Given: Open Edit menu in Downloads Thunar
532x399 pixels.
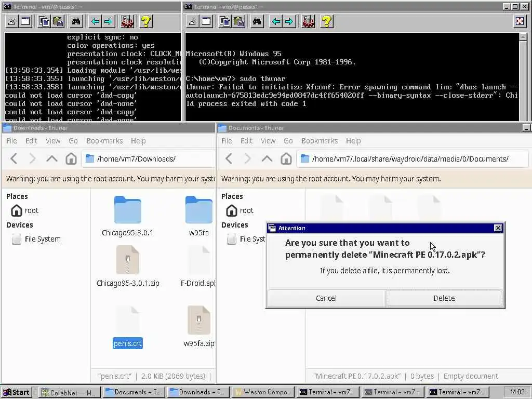Looking at the screenshot, I should click(31, 141).
